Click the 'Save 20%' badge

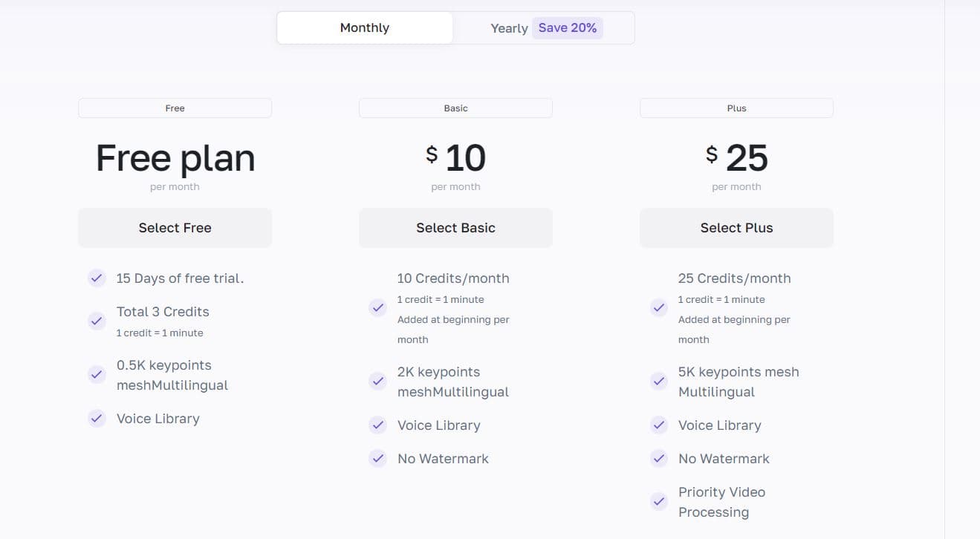[x=567, y=27]
